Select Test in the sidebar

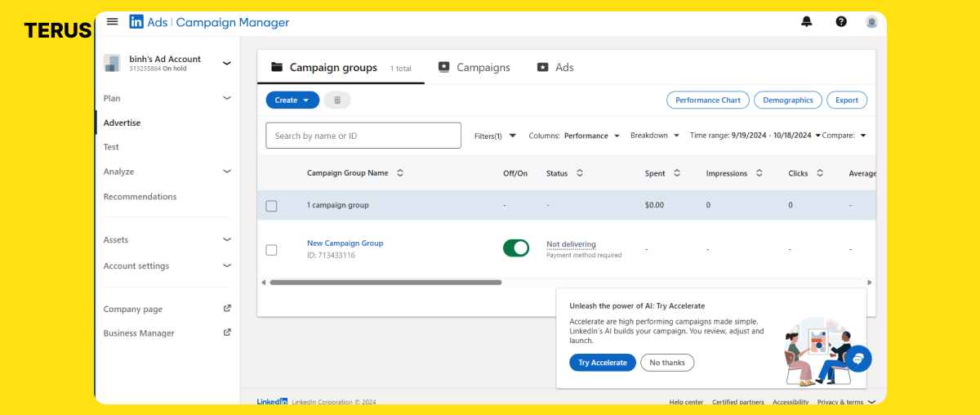tap(111, 147)
